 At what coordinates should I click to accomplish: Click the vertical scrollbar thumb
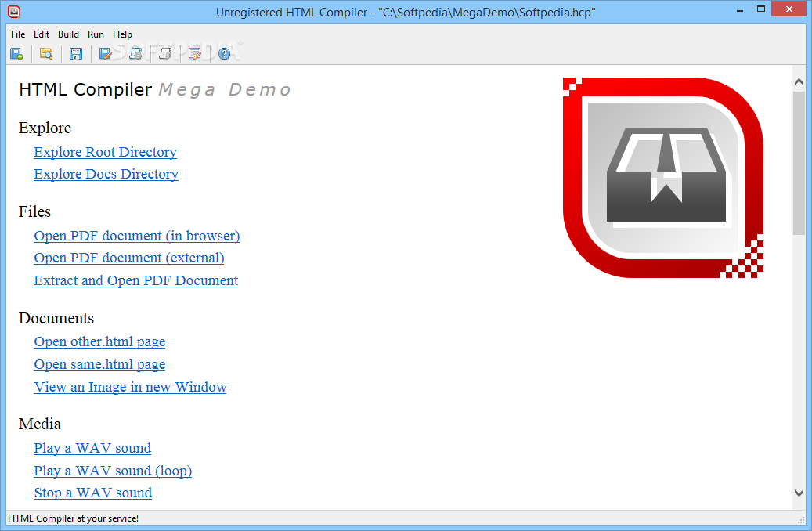799,163
